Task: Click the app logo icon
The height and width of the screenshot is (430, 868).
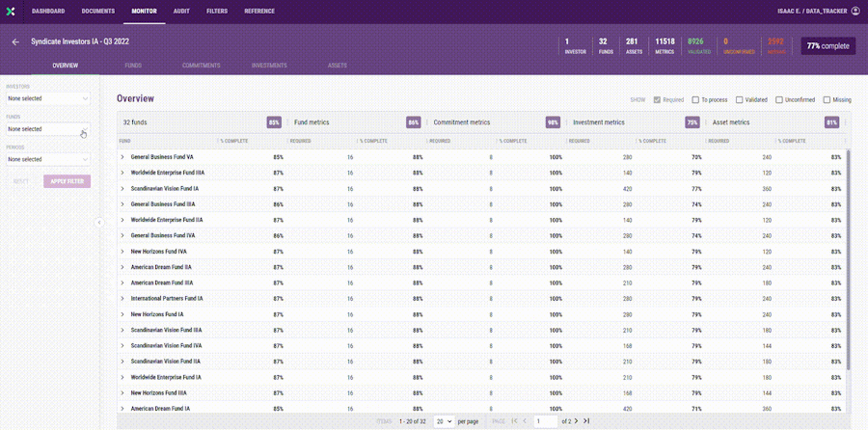Action: 11,11
